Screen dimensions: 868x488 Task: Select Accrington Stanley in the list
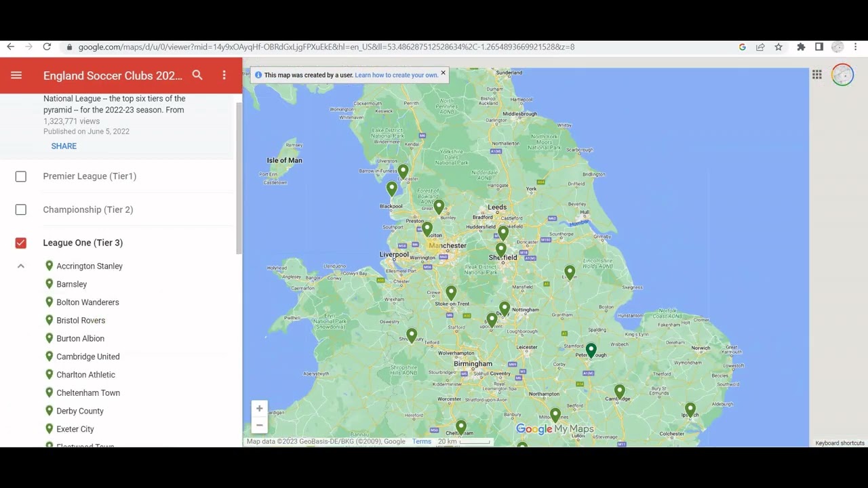pyautogui.click(x=90, y=266)
